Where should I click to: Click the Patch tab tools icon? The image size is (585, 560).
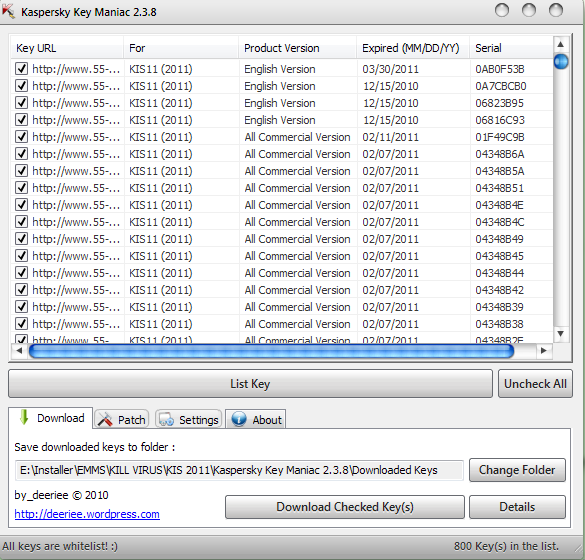point(105,419)
